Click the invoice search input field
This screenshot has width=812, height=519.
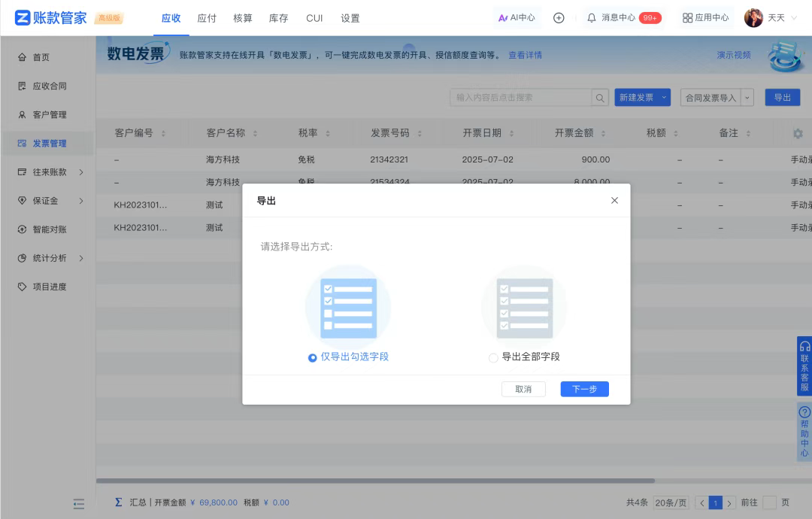pyautogui.click(x=521, y=97)
